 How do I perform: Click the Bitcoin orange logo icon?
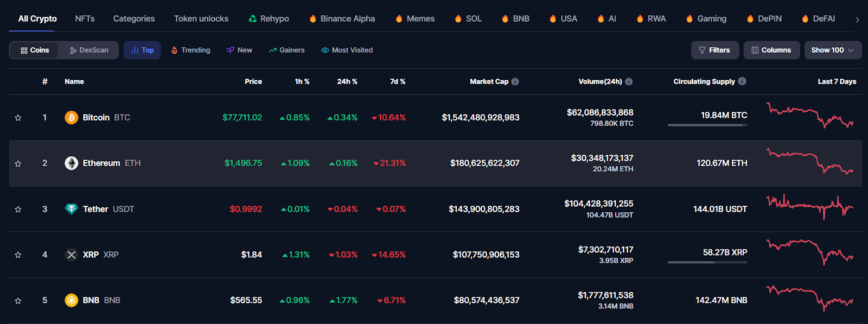pyautogui.click(x=72, y=117)
